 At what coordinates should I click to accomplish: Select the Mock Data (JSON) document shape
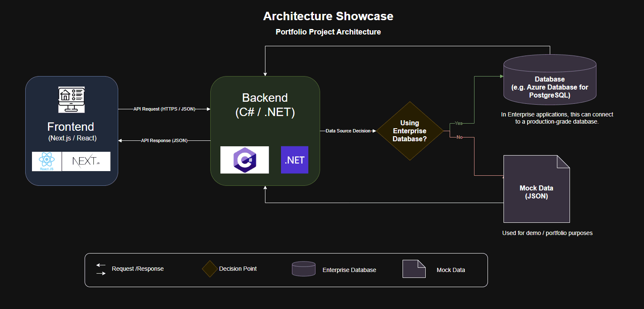pyautogui.click(x=537, y=189)
